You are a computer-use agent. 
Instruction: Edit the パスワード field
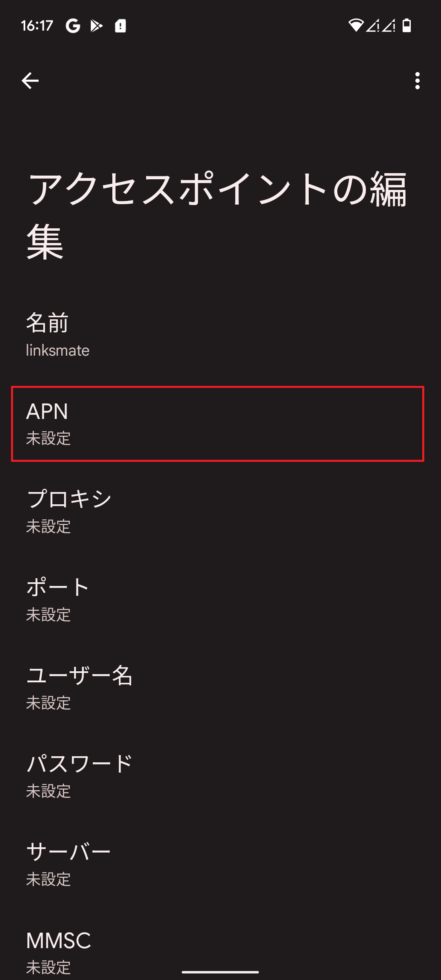(220, 776)
